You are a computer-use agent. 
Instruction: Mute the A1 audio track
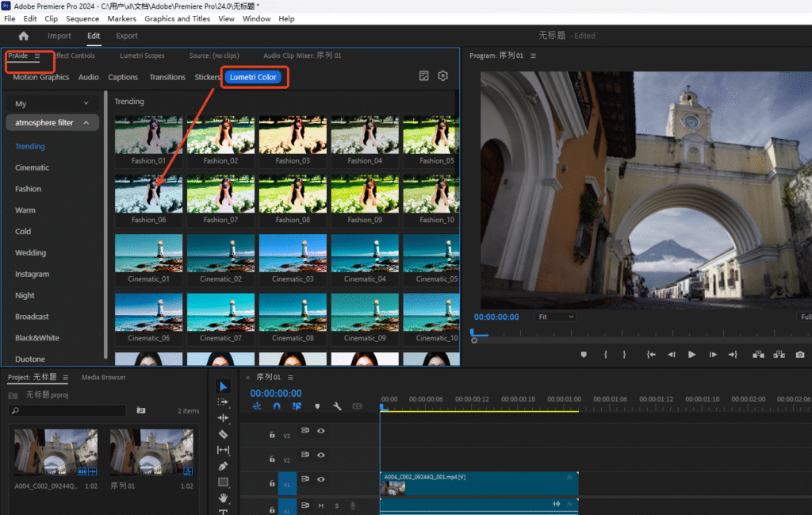coord(321,505)
